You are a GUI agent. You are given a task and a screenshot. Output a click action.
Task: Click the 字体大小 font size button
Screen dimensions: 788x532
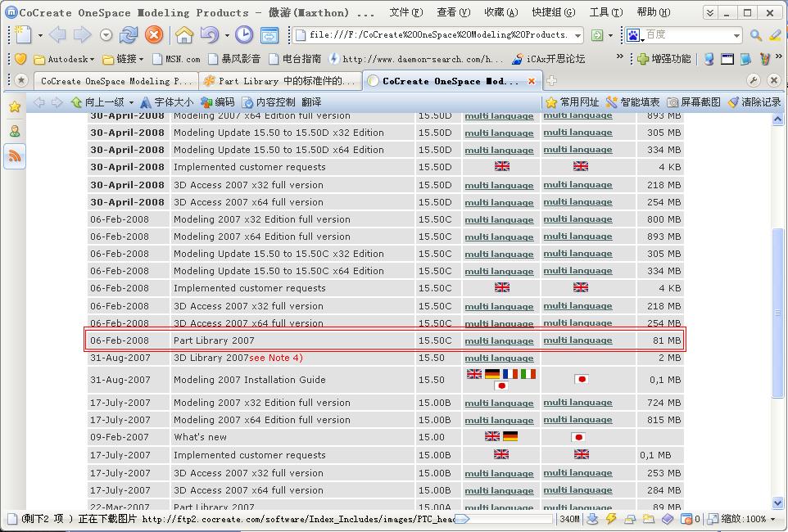[x=167, y=102]
